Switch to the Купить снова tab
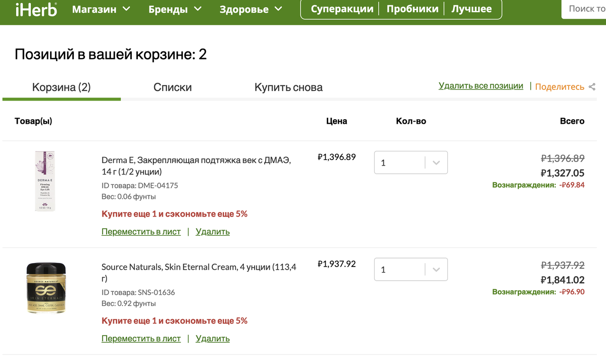606x364 pixels. 288,87
